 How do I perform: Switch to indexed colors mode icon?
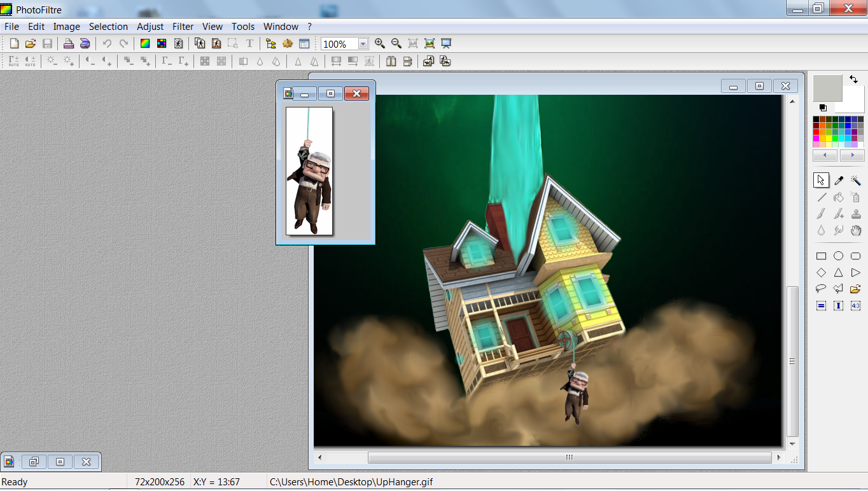[x=162, y=43]
